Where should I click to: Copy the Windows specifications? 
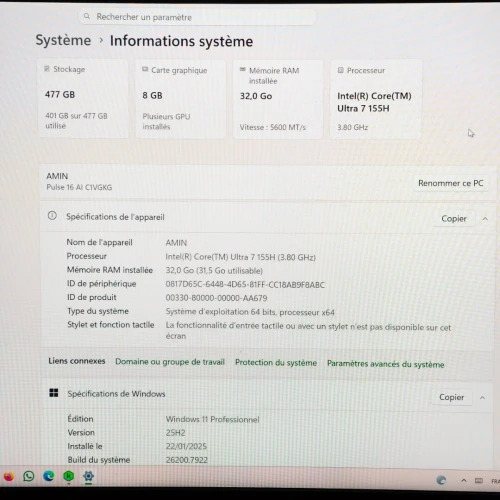(451, 397)
